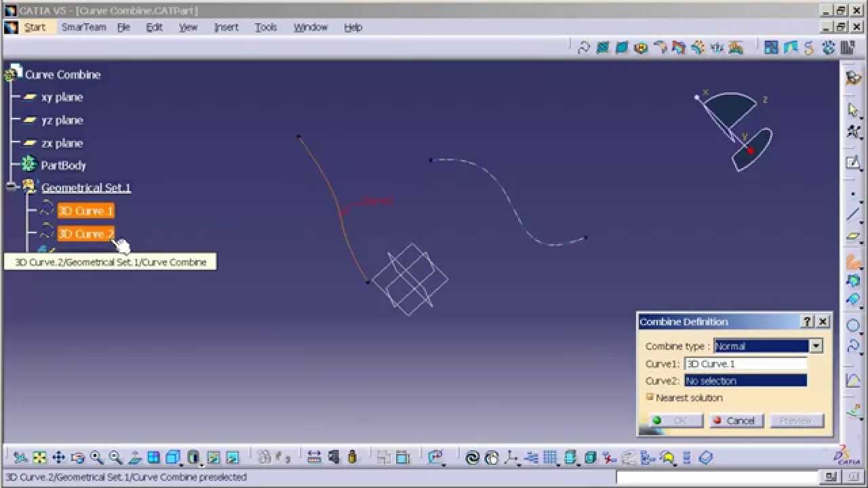The width and height of the screenshot is (868, 488).
Task: Open the Insert menu
Action: pos(226,27)
